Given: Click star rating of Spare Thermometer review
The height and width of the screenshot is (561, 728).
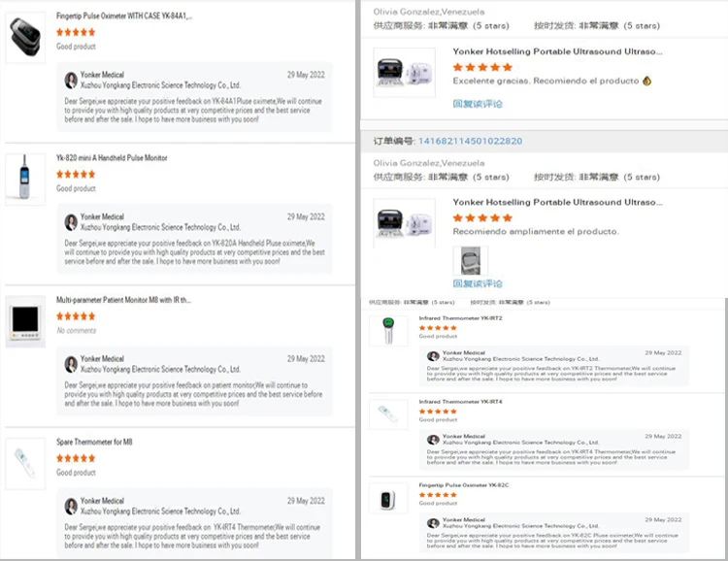Looking at the screenshot, I should (x=76, y=458).
